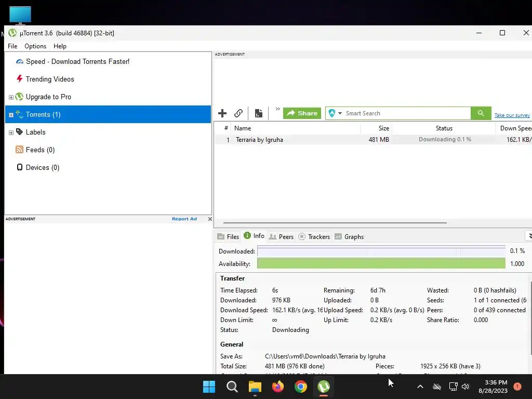
Task: Show hidden system tray icons
Action: [x=420, y=387]
